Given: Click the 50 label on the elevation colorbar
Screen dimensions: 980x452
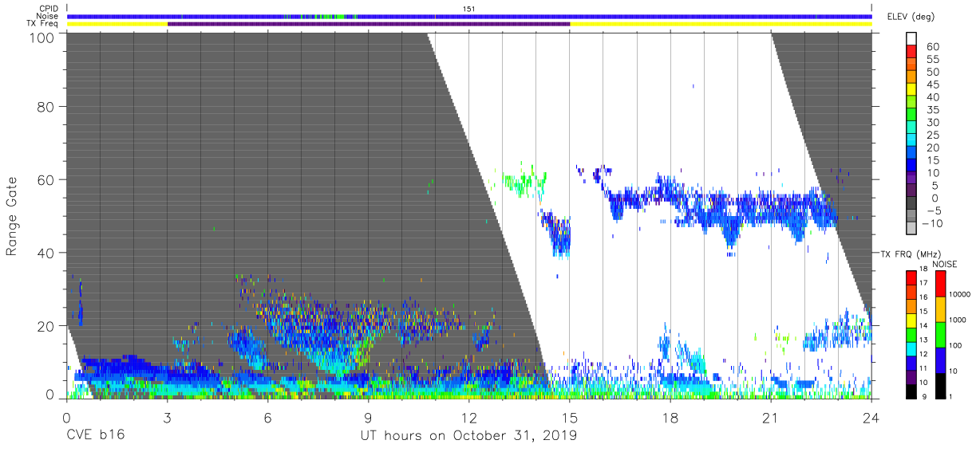Looking at the screenshot, I should [x=932, y=73].
